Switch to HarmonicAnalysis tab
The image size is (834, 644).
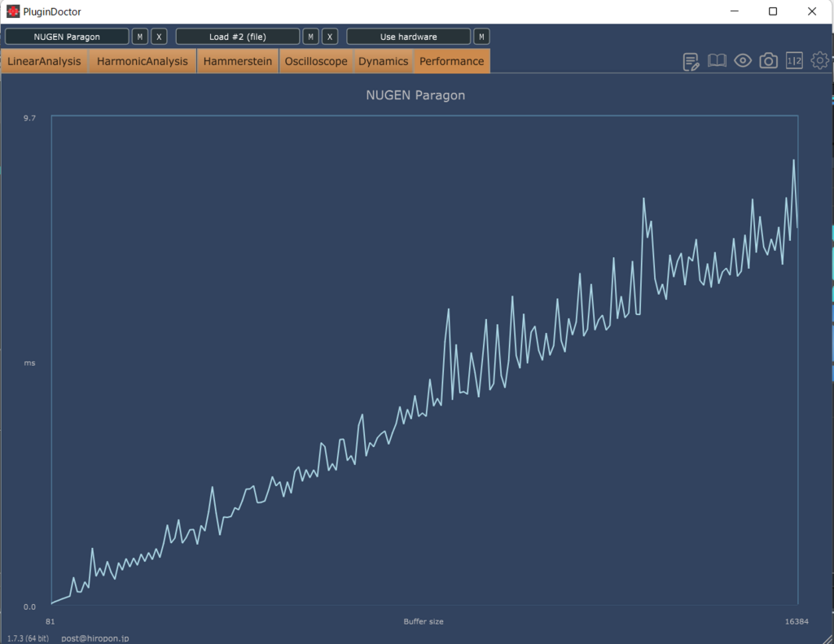pos(143,61)
